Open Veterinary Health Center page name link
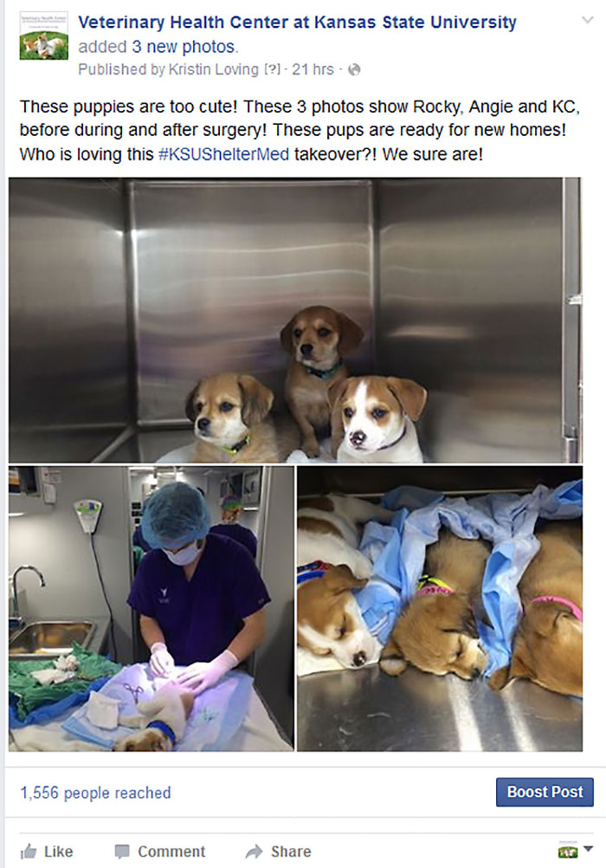This screenshot has height=868, width=606. coord(297,23)
